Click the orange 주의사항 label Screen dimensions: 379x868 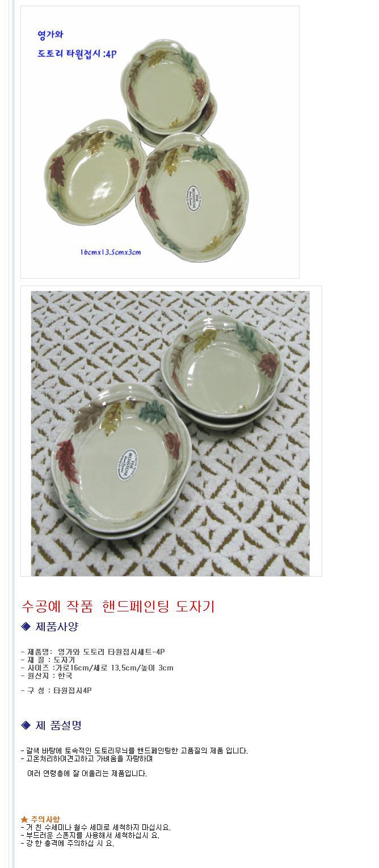pyautogui.click(x=45, y=820)
